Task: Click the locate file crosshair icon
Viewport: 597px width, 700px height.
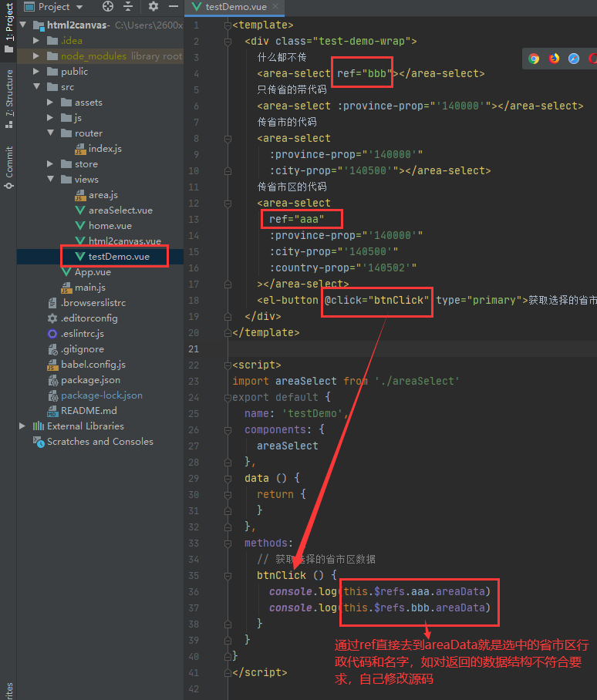Action: point(108,6)
